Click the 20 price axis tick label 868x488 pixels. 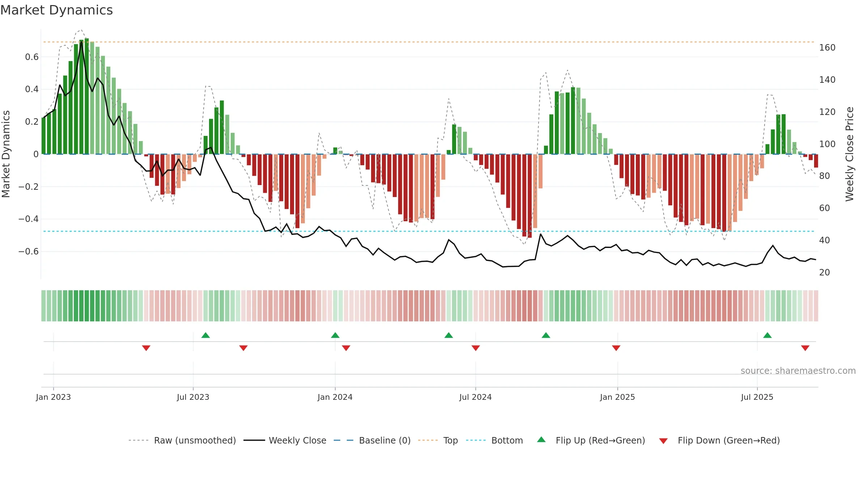tap(825, 272)
